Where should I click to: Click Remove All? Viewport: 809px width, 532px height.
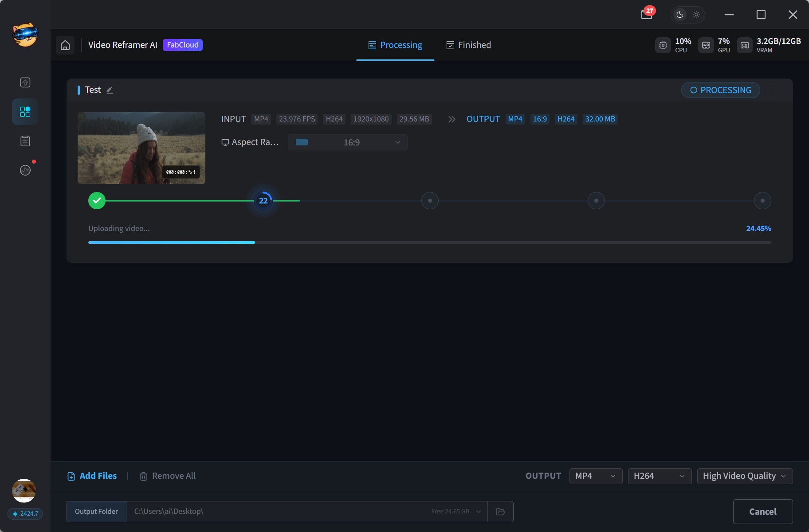(168, 476)
